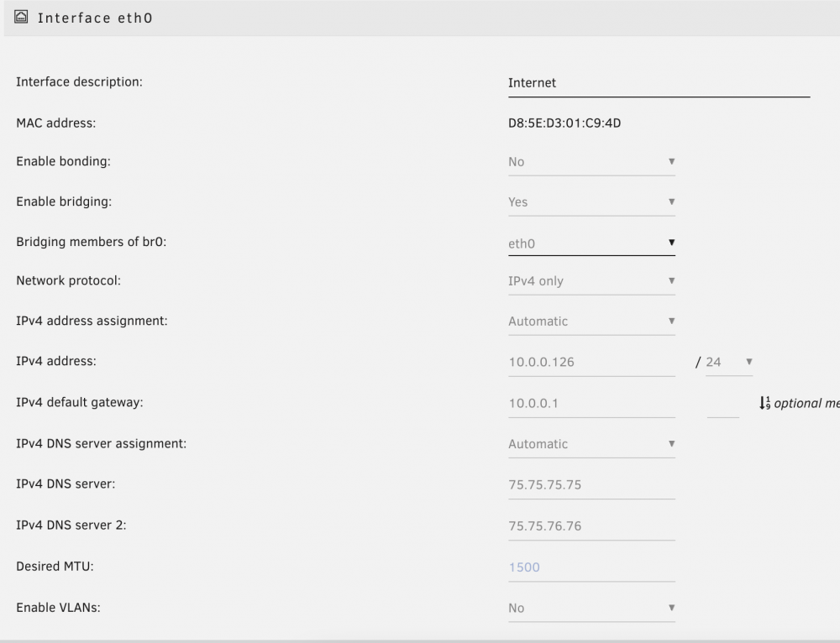Click the IPv4 default gateway label

coord(79,403)
